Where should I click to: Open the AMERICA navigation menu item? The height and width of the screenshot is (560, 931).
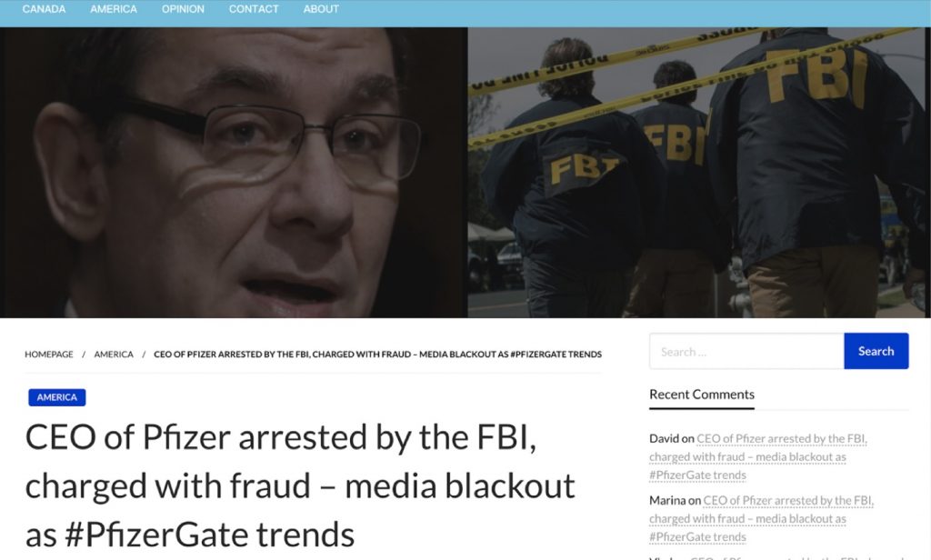[114, 9]
